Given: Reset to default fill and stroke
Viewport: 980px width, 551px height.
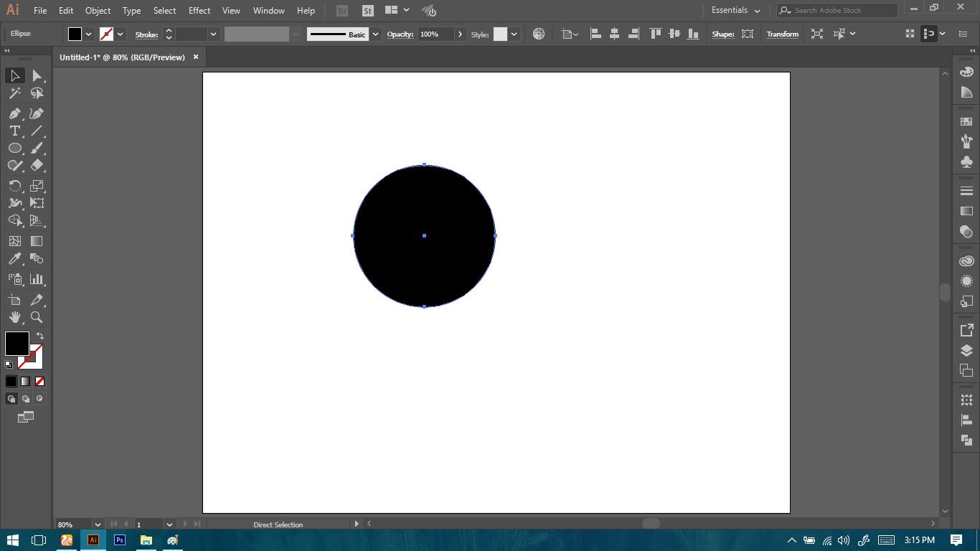Looking at the screenshot, I should 9,364.
